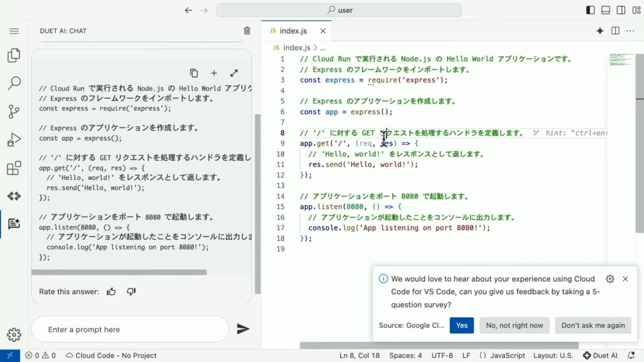Focus the Enter a prompt here field

(x=130, y=329)
